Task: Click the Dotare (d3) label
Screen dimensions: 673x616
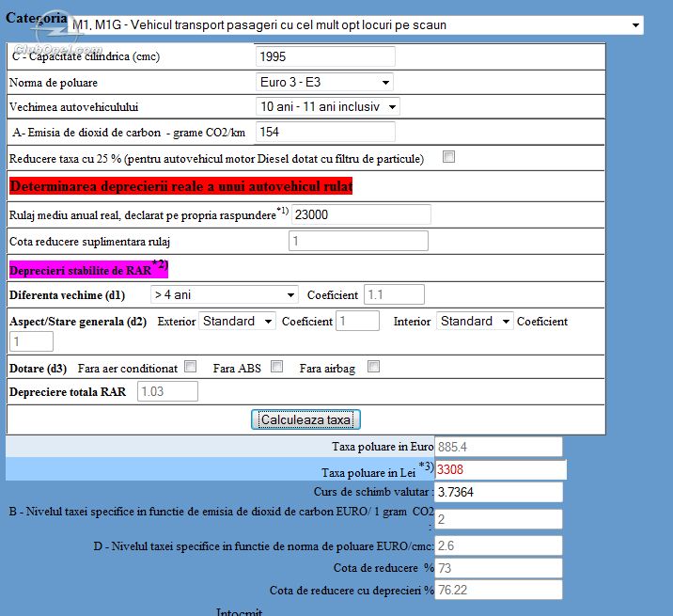Action: (39, 369)
